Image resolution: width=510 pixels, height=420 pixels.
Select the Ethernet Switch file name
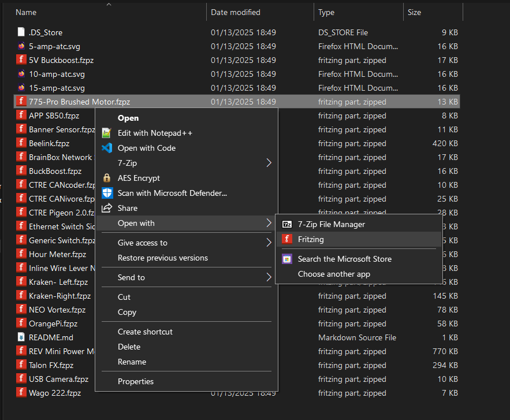(62, 227)
